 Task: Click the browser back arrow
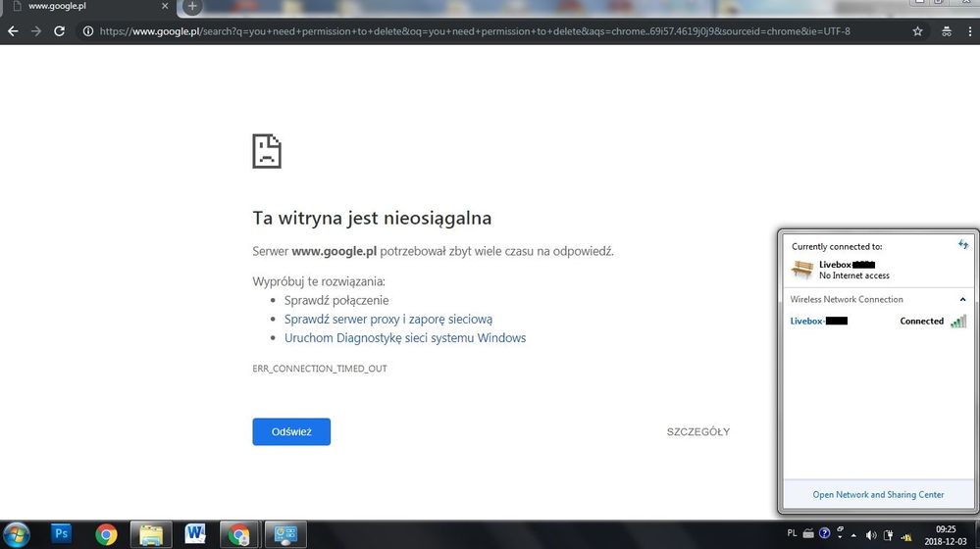click(13, 31)
